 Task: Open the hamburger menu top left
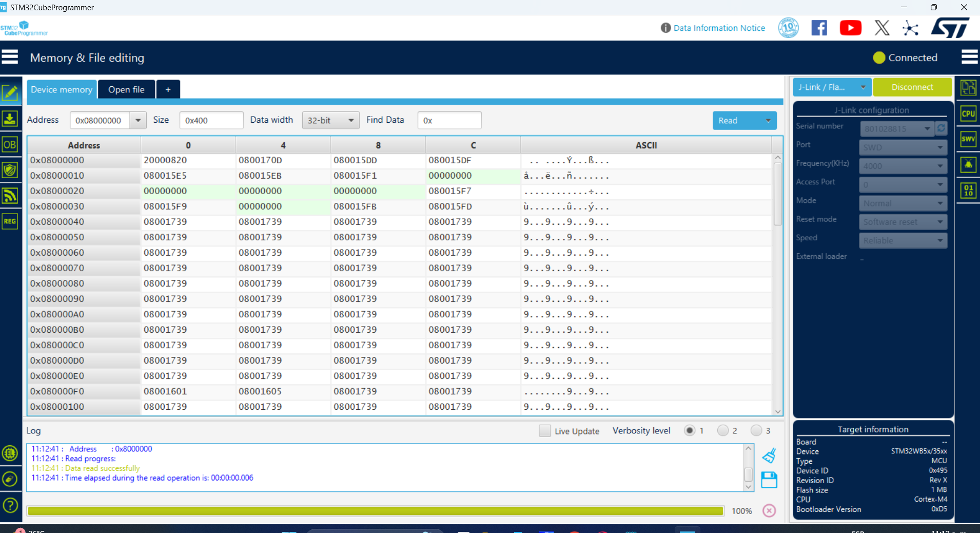point(10,56)
